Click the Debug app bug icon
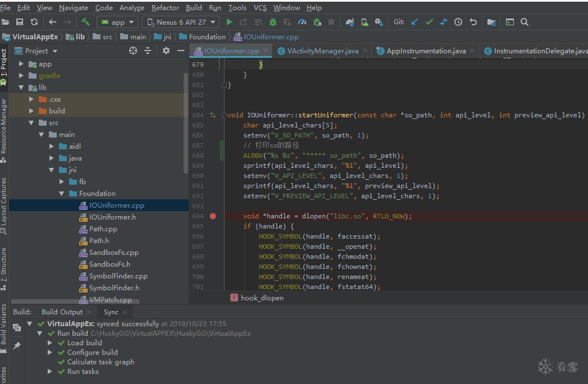Image resolution: width=588 pixels, height=384 pixels. [273, 22]
